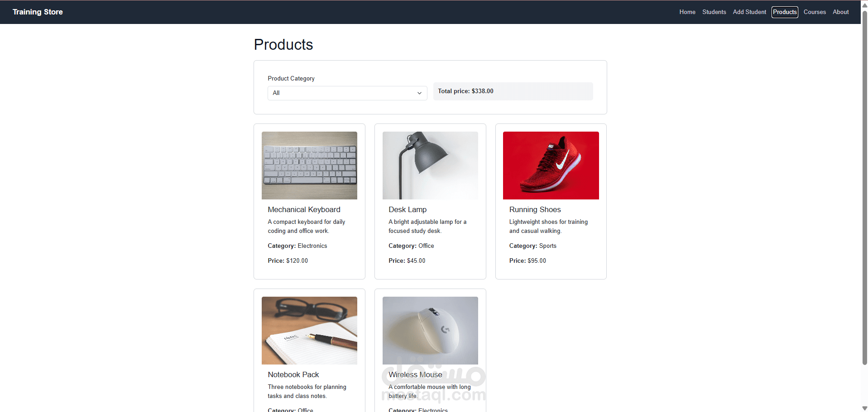Image resolution: width=868 pixels, height=412 pixels.
Task: Click the Mechanical Keyboard title
Action: click(304, 209)
